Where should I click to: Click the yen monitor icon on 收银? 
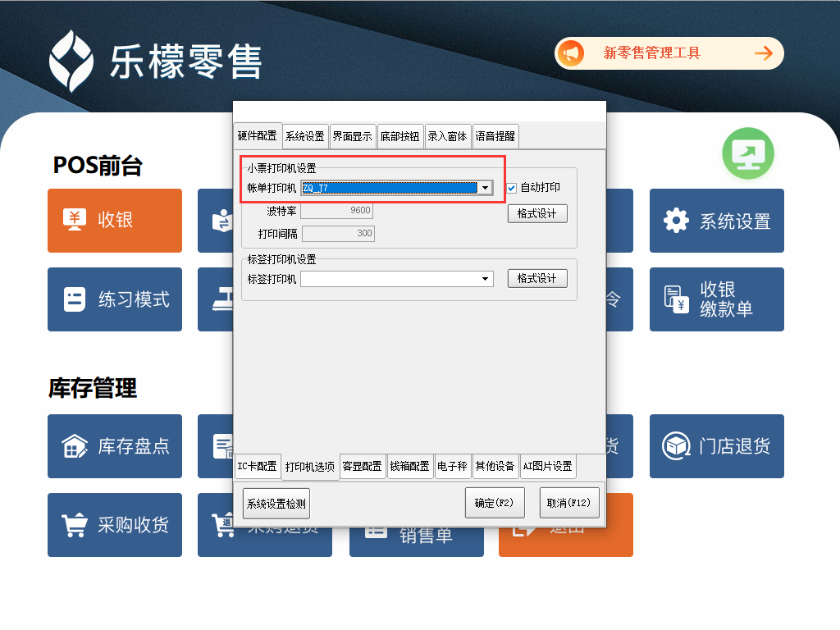[x=75, y=220]
